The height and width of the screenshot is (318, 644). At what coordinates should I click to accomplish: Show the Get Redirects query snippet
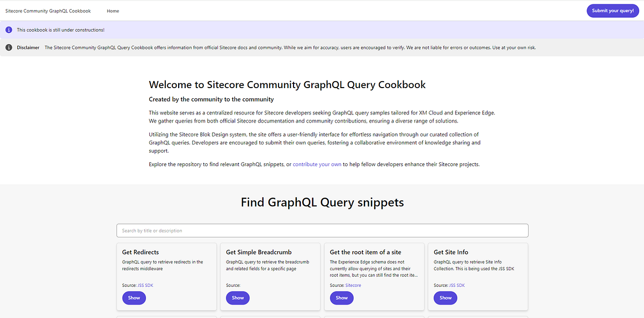click(134, 298)
